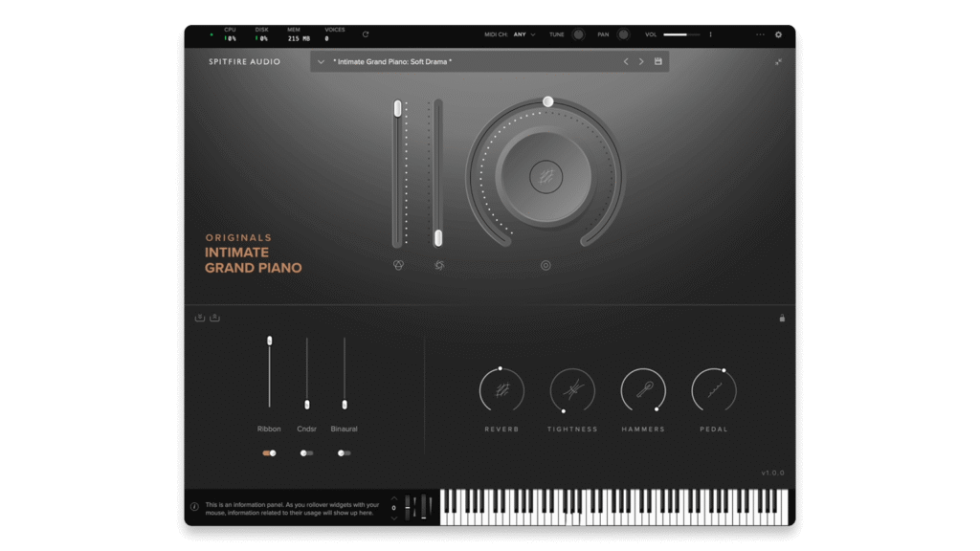Click the Reverb knob icon
The width and height of the screenshot is (980, 551).
[x=501, y=390]
